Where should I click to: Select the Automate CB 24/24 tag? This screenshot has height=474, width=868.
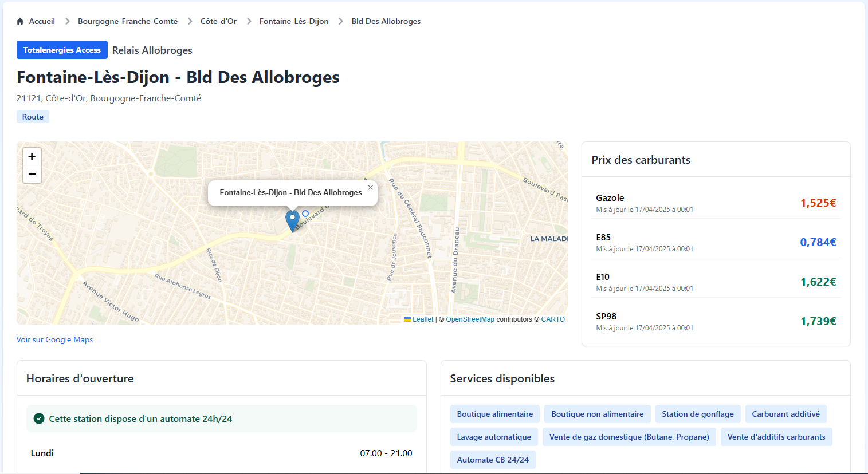coord(493,460)
